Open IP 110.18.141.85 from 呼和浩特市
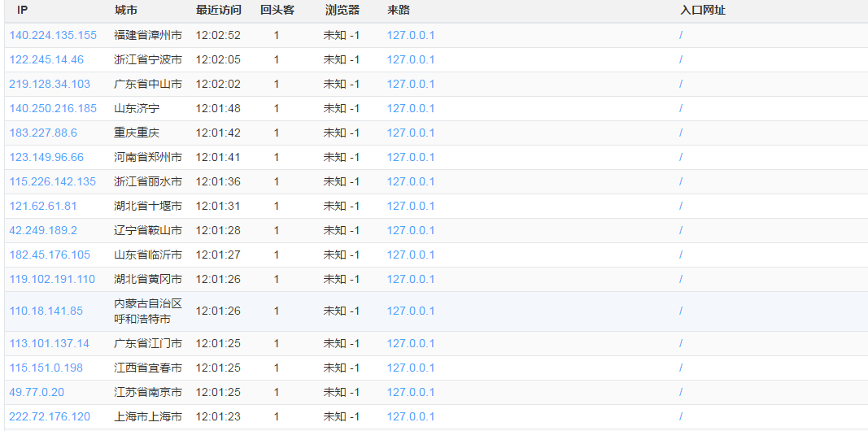Screen dimensions: 868x431 tap(46, 311)
